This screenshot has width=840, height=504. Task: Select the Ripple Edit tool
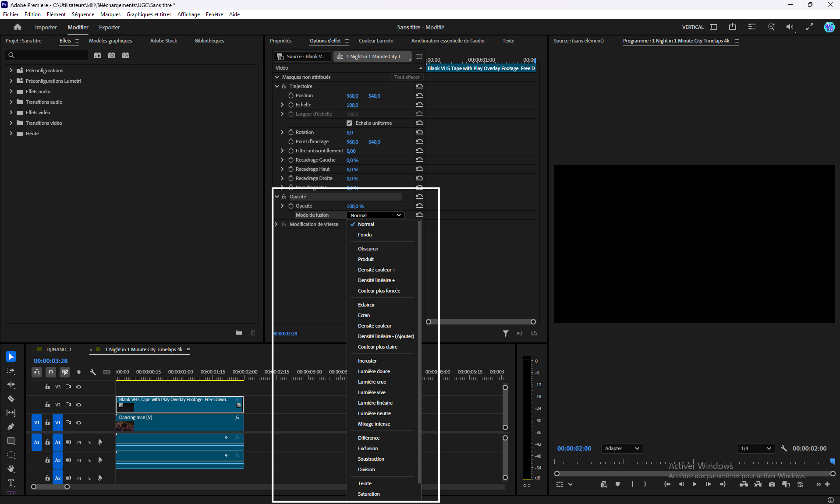(11, 385)
